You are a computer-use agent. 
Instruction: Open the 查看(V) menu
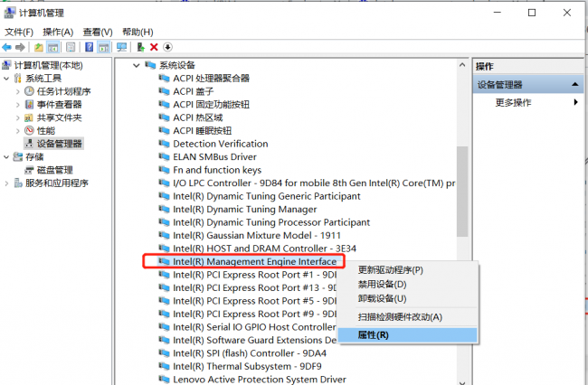coord(98,33)
